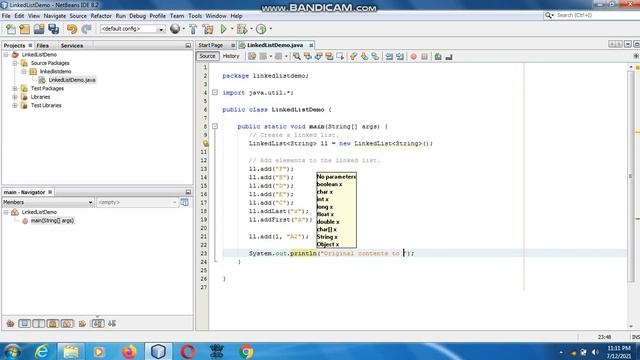
Task: Collapse the main method code fold
Action: (215, 127)
